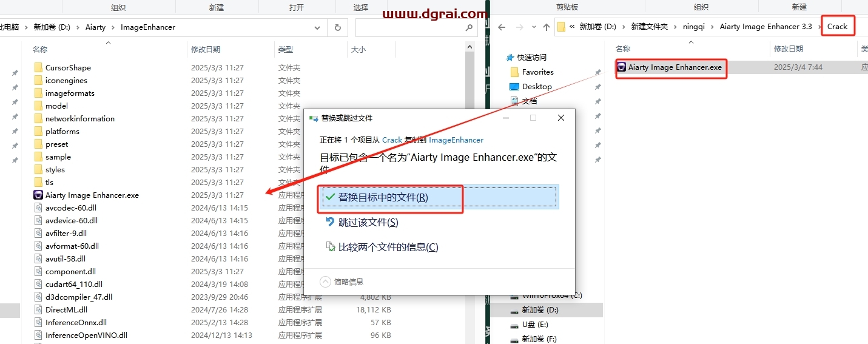Select 新加卷 (F:) in navigation pane
Screen dimensions: 868x344
pos(539,339)
